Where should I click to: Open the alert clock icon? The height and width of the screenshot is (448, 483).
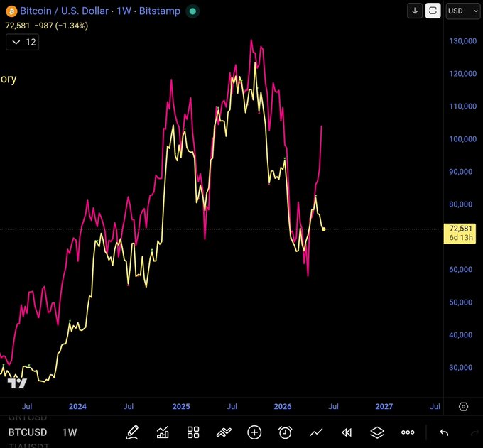(286, 432)
